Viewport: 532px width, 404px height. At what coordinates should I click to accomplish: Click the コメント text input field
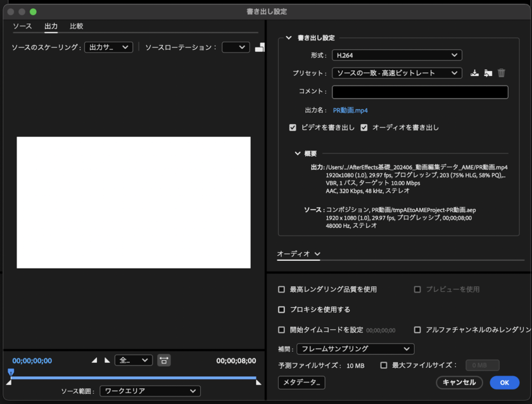420,92
